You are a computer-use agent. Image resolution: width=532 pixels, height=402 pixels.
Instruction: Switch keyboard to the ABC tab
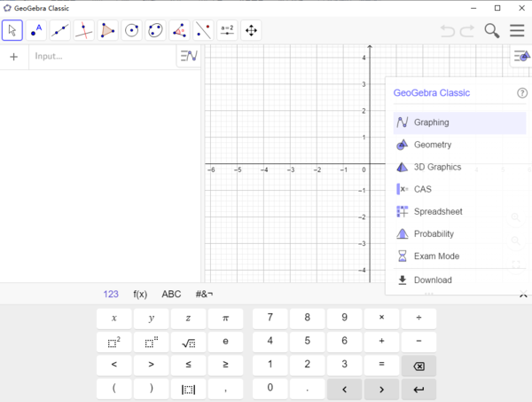[x=171, y=294]
